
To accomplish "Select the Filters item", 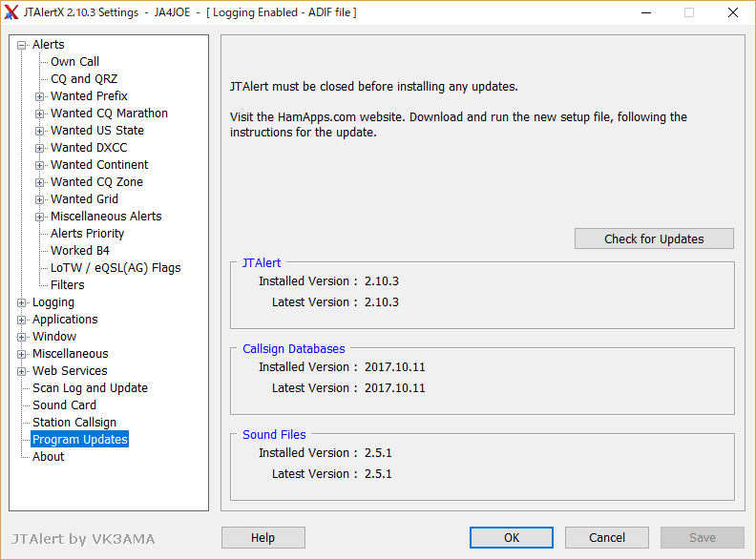I will pos(68,285).
